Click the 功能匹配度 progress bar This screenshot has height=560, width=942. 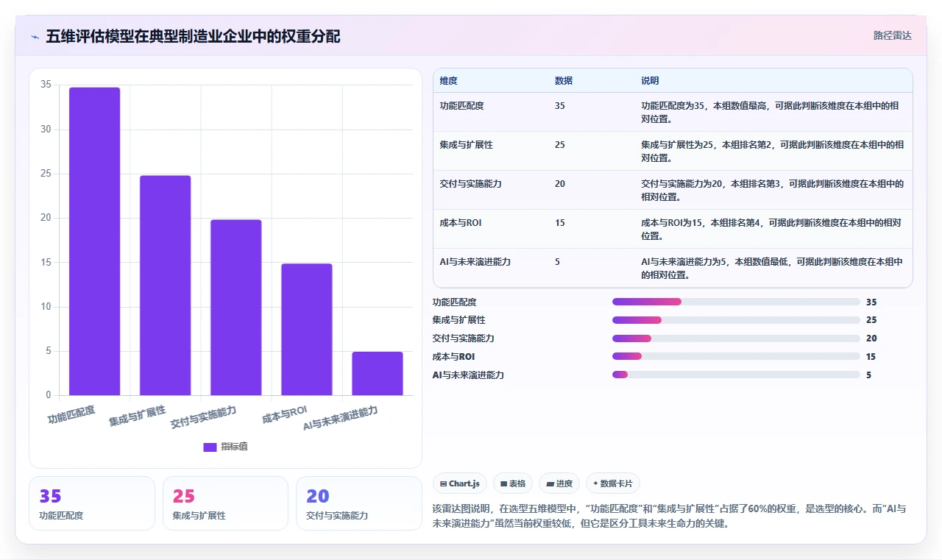click(736, 302)
